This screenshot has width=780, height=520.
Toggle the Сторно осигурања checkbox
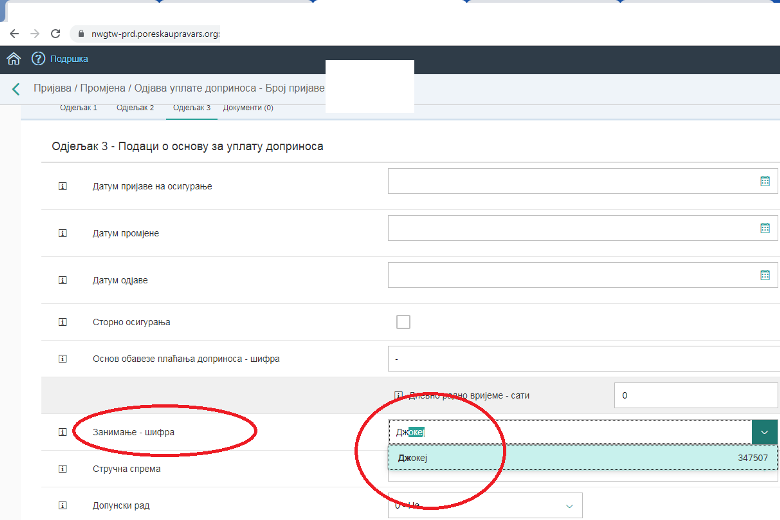pyautogui.click(x=403, y=322)
